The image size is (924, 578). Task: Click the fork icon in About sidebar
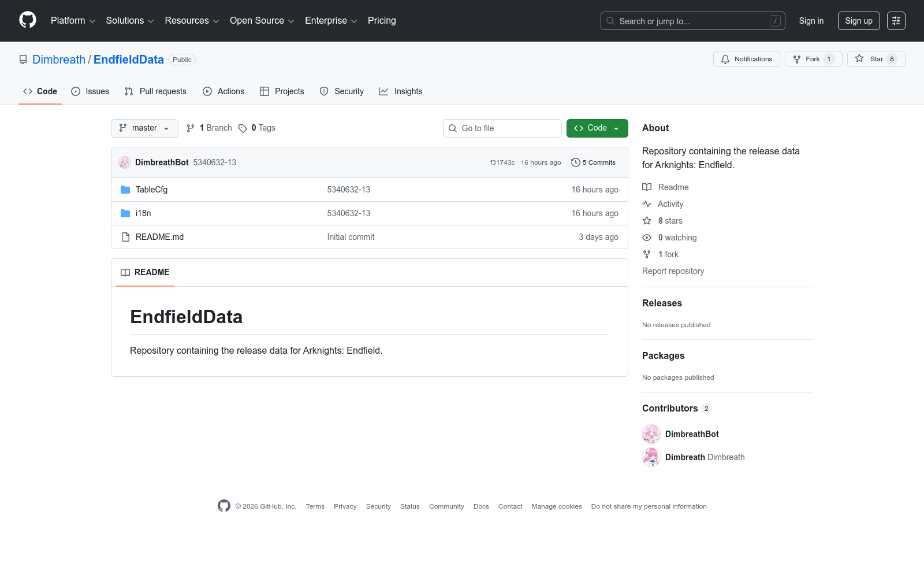tap(647, 254)
